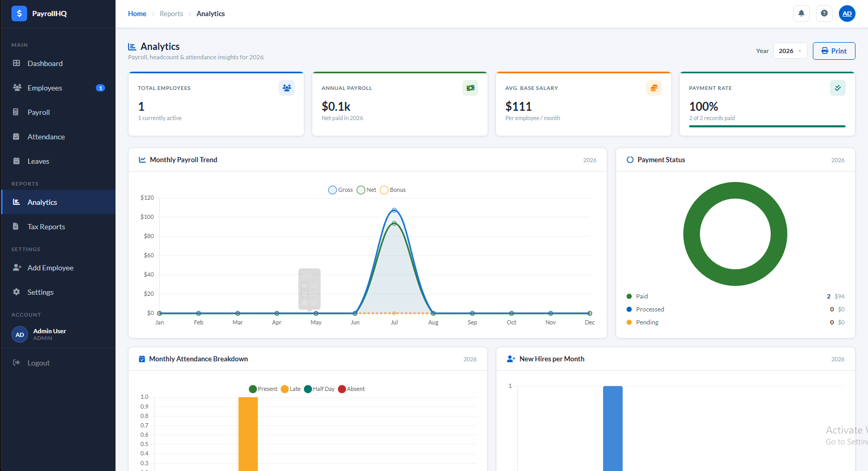Click the Avg. Base Salary coins icon

tap(654, 88)
